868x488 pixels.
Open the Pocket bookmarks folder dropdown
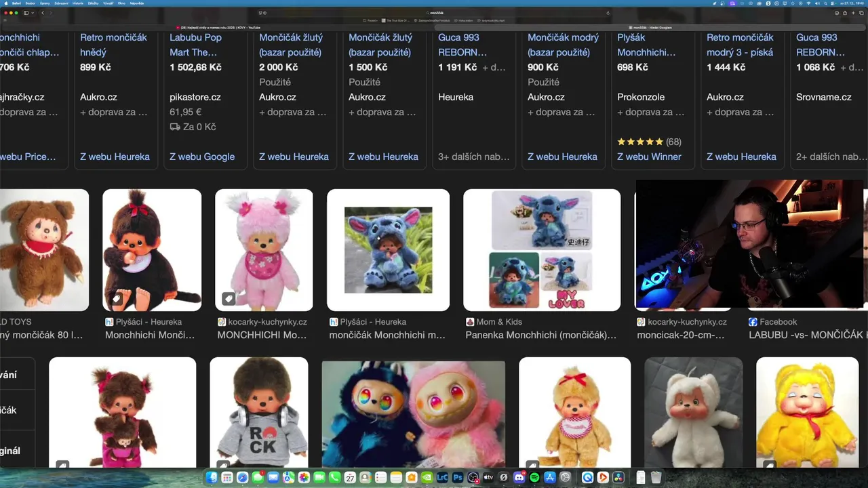click(370, 20)
